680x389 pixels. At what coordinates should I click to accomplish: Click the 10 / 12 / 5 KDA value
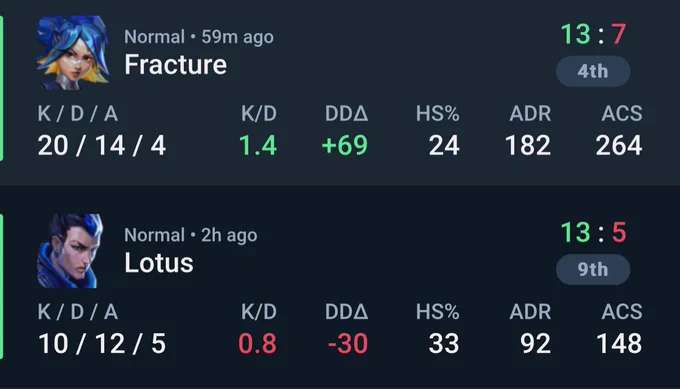pos(101,343)
